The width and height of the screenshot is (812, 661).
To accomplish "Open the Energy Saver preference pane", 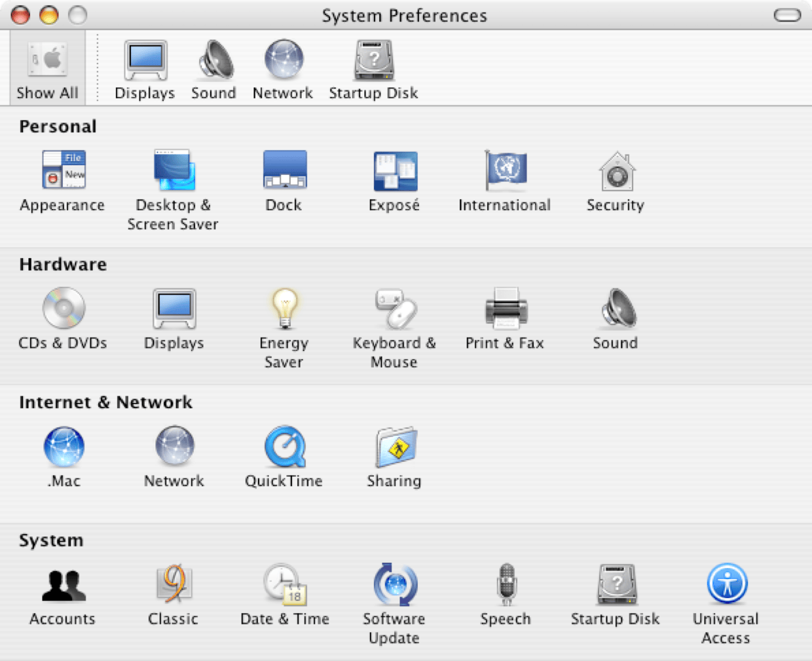I will pyautogui.click(x=284, y=329).
